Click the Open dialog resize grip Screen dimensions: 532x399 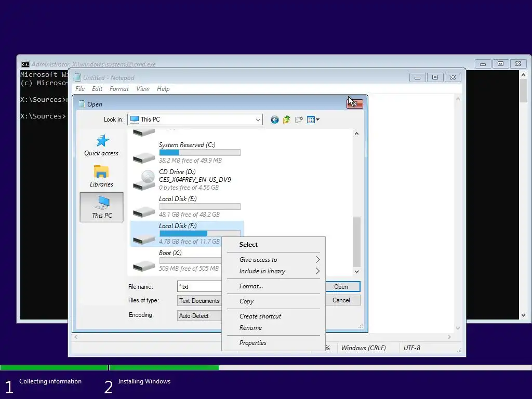pos(361,326)
